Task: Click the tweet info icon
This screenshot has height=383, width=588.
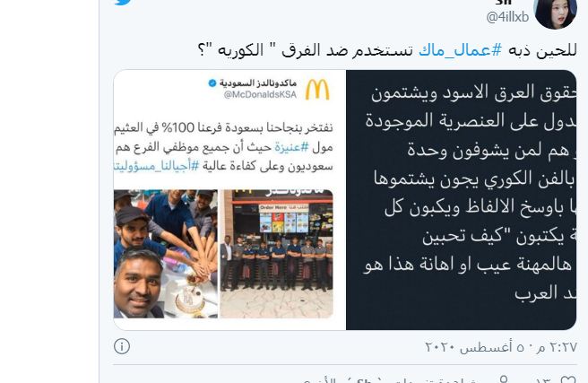Action: click(122, 346)
